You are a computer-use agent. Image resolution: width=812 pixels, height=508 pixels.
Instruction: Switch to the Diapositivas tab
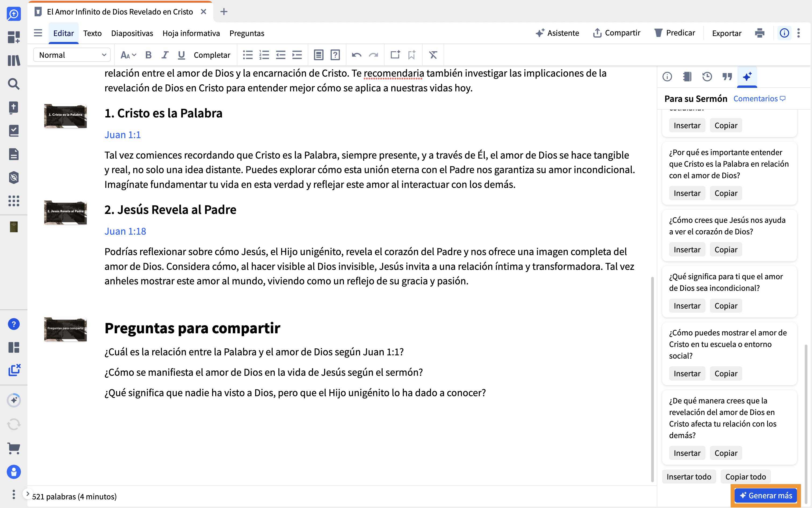coord(132,33)
